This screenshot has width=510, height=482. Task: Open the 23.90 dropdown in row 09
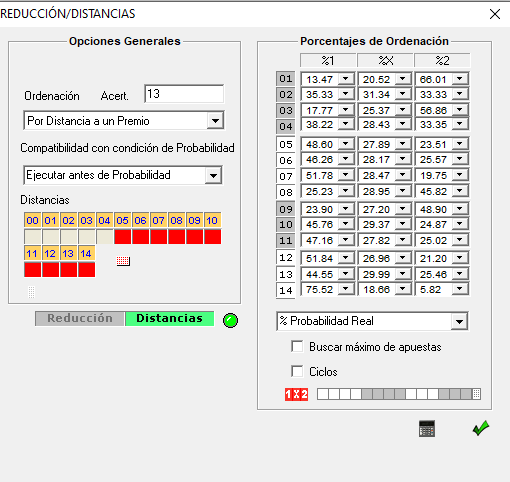point(346,209)
